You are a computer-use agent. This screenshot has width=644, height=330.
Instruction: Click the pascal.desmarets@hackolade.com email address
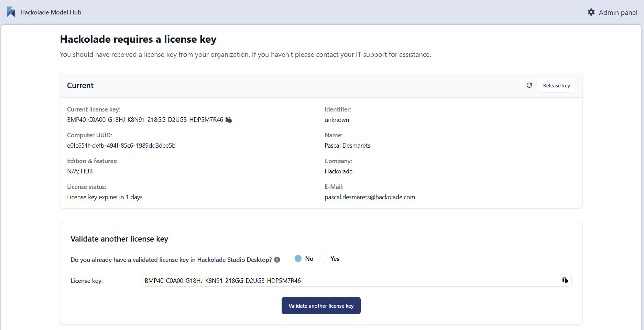(370, 197)
